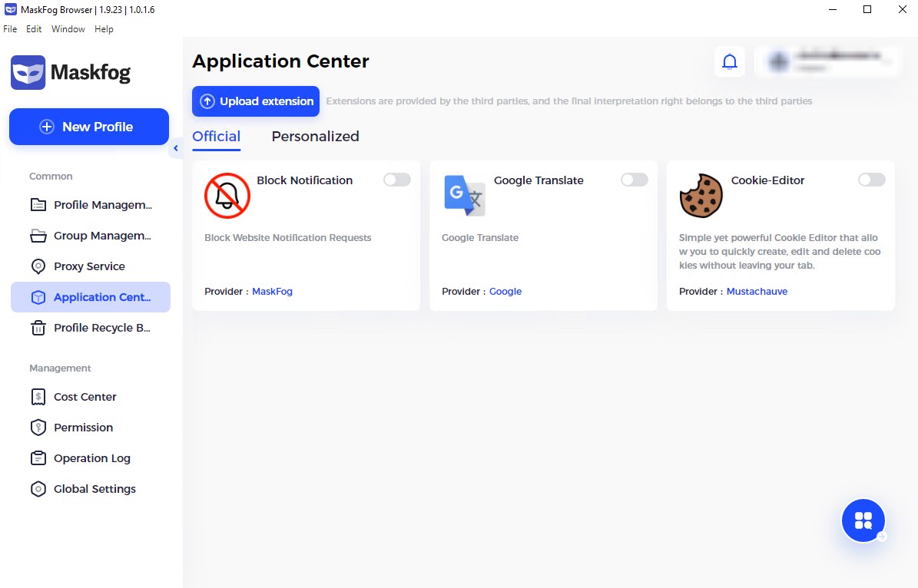
Task: Open the Mustachauve provider link
Action: 757,292
